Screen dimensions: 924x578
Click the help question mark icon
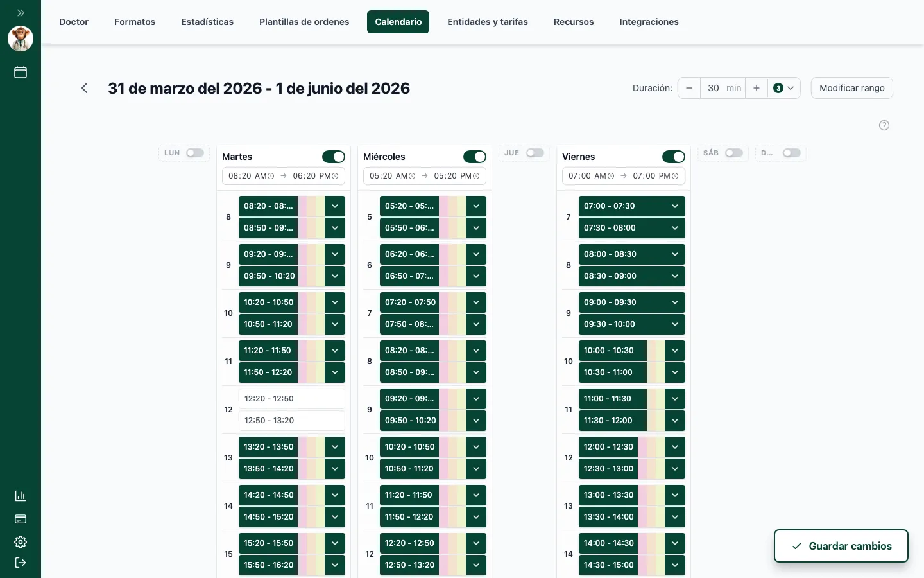(x=884, y=125)
